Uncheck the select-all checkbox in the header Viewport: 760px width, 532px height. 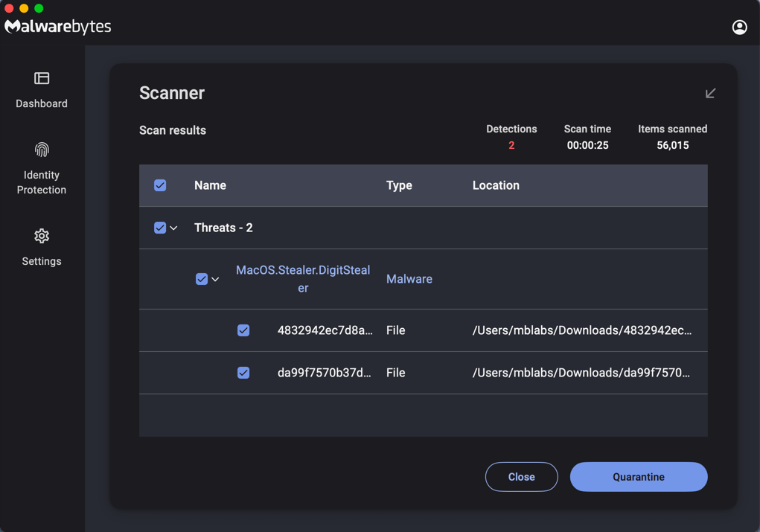click(160, 185)
